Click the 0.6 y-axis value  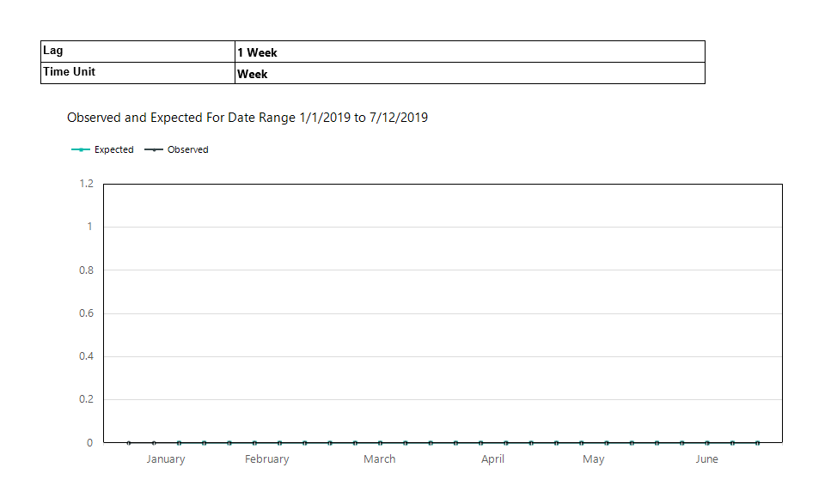87,313
